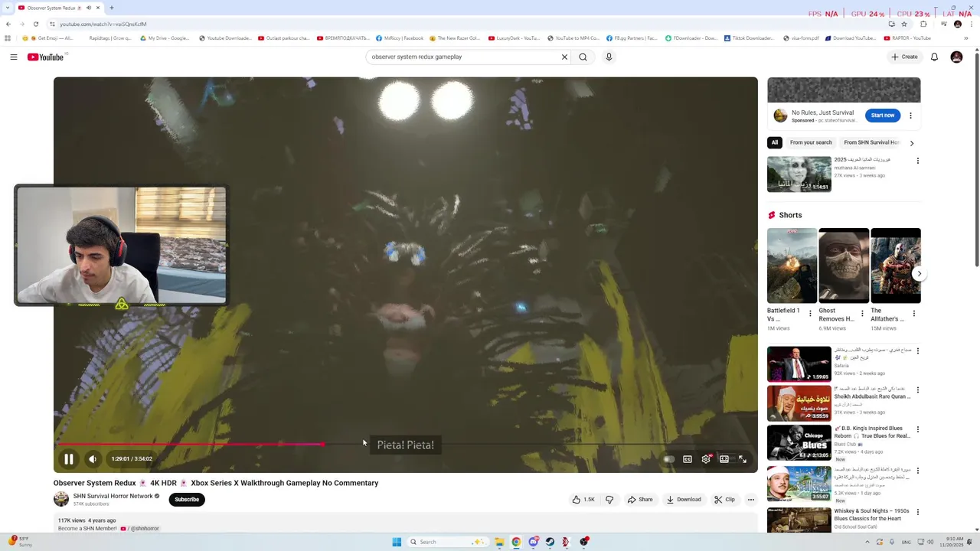Image resolution: width=980 pixels, height=551 pixels.
Task: Select the All filter chip
Action: [775, 142]
